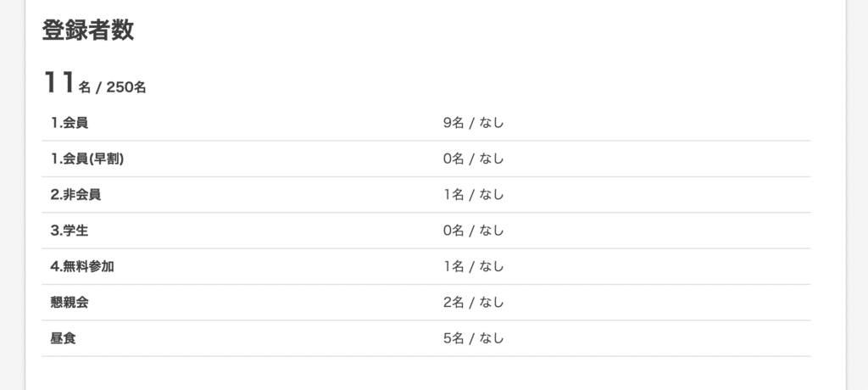This screenshot has height=390, width=868.
Task: Click the 0名 / なし value for 学生
Action: (473, 231)
